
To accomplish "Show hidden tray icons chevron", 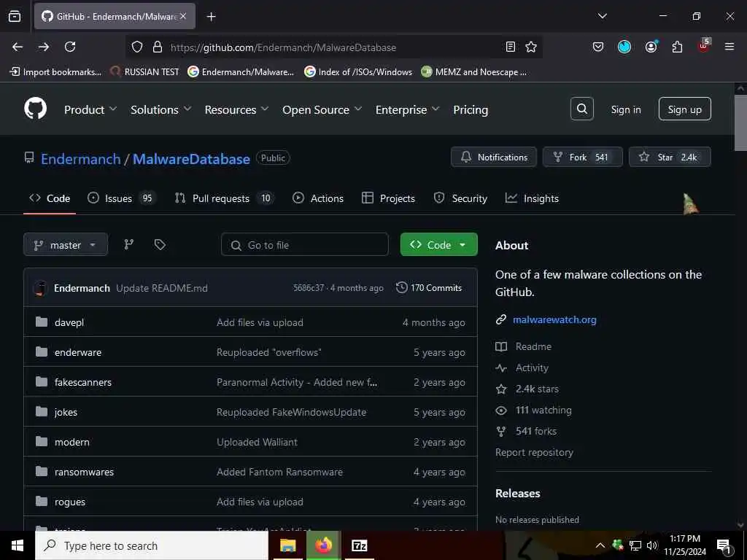I will [600, 545].
